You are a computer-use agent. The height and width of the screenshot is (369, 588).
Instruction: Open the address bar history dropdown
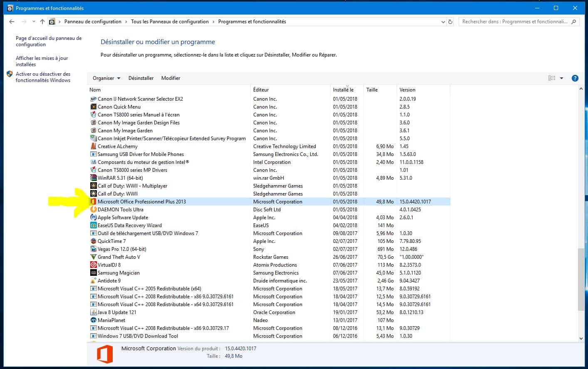point(442,22)
